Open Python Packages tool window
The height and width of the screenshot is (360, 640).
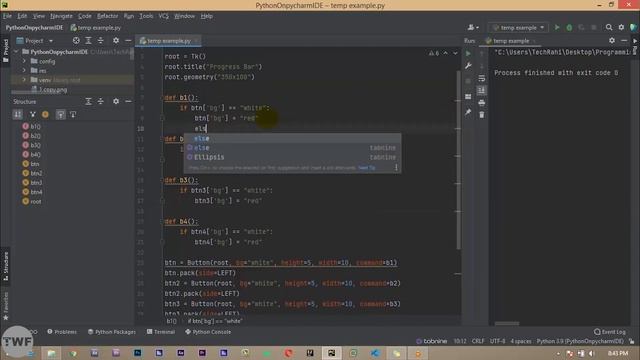(111, 332)
